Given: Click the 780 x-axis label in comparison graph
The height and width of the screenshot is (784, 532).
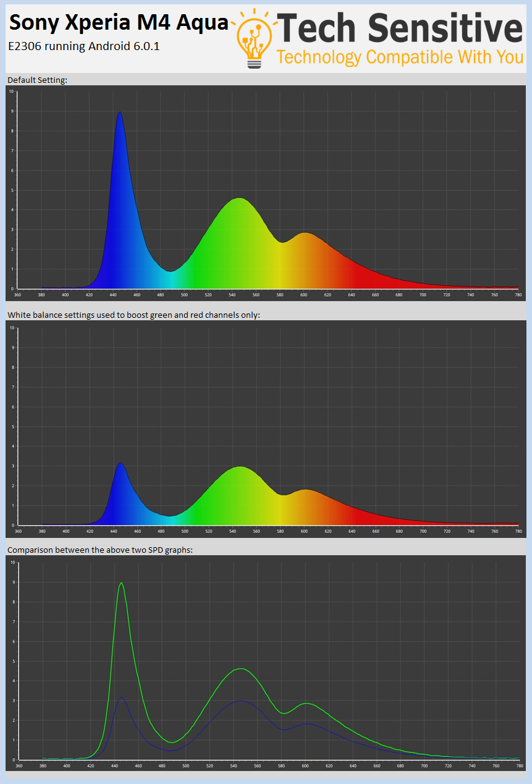Looking at the screenshot, I should (518, 766).
